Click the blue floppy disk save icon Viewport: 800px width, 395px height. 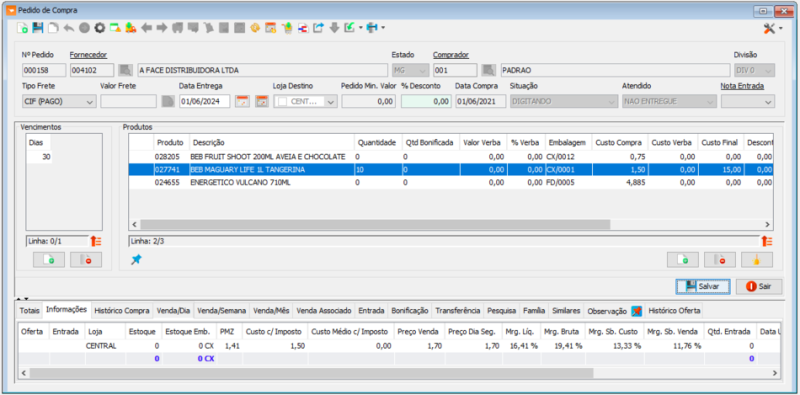[x=38, y=28]
